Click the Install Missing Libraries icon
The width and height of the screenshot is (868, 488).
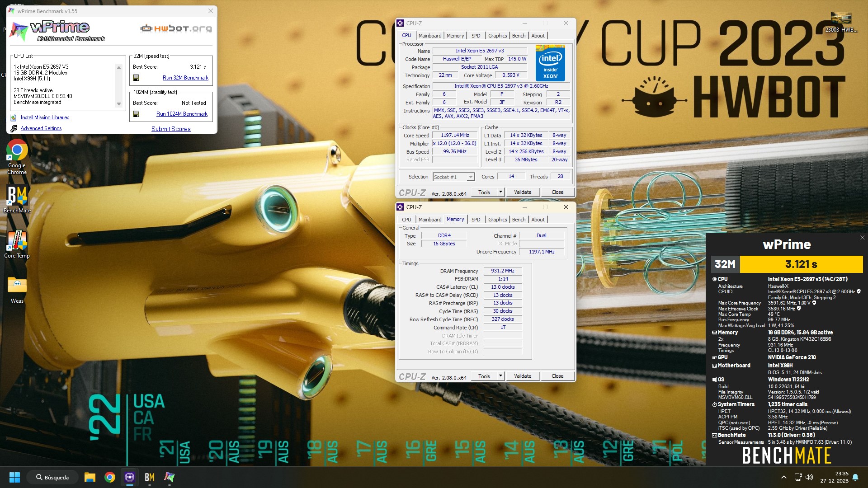(14, 118)
